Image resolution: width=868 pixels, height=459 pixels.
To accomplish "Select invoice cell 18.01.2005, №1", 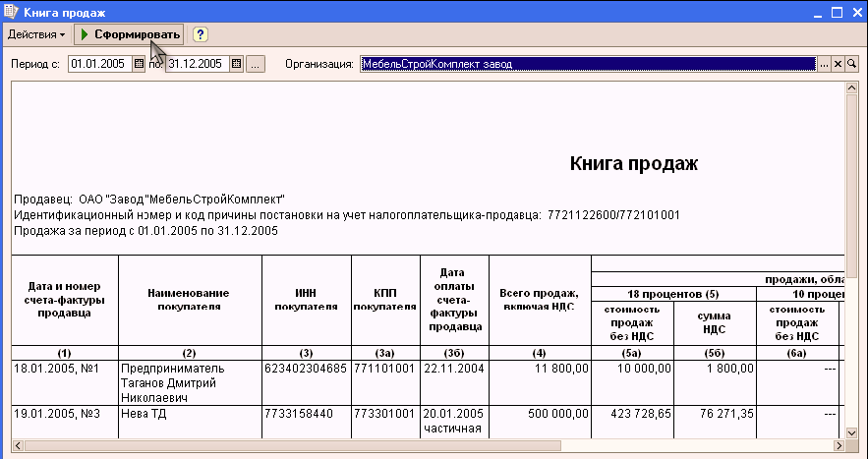I will [65, 383].
